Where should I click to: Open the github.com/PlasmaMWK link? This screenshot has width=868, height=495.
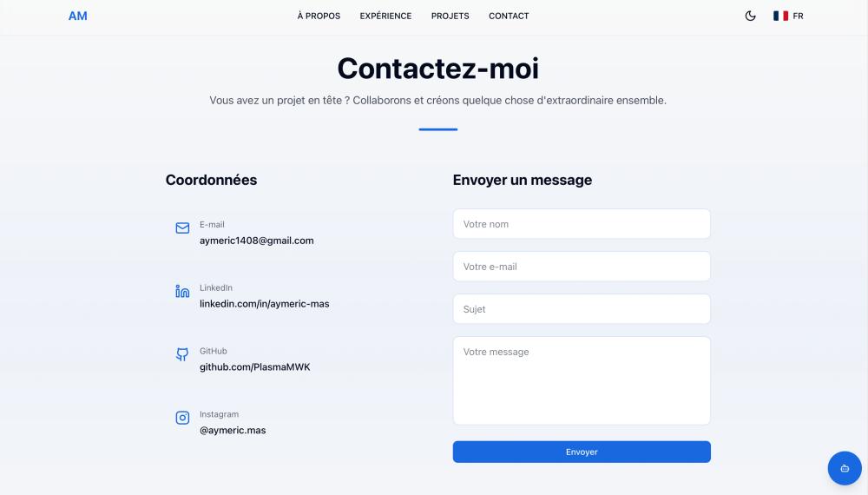[254, 367]
